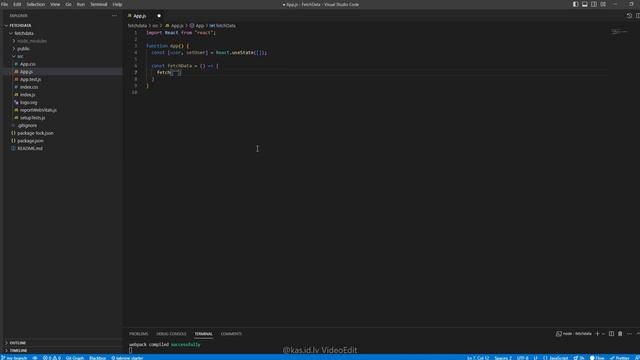This screenshot has height=360, width=640.
Task: Open the View menu
Action: tap(55, 4)
